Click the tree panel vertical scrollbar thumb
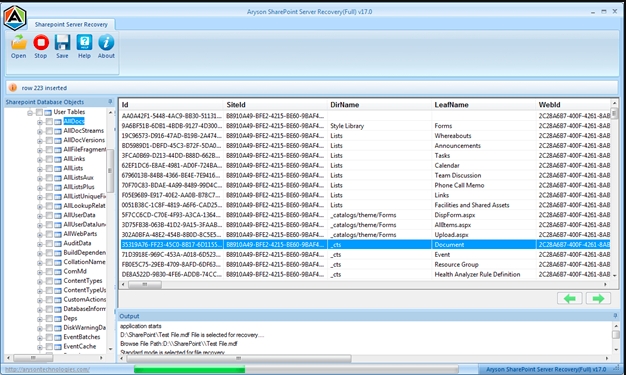626x375 pixels. tap(110, 171)
